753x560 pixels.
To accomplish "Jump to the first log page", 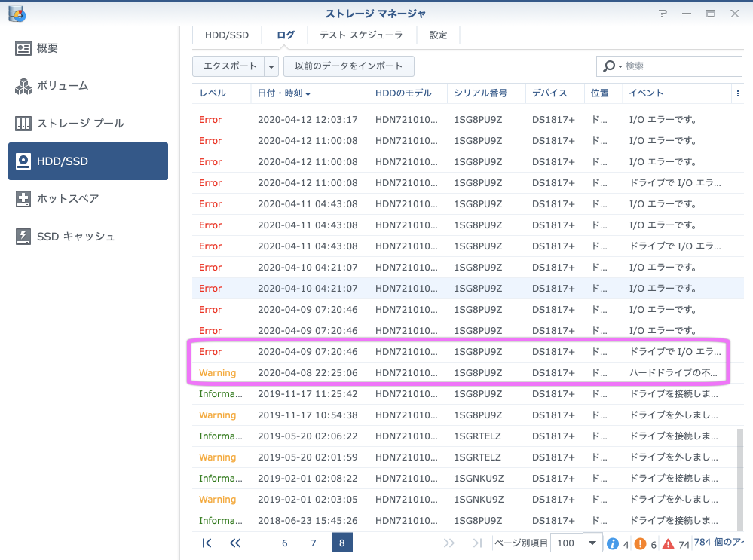I will 207,543.
